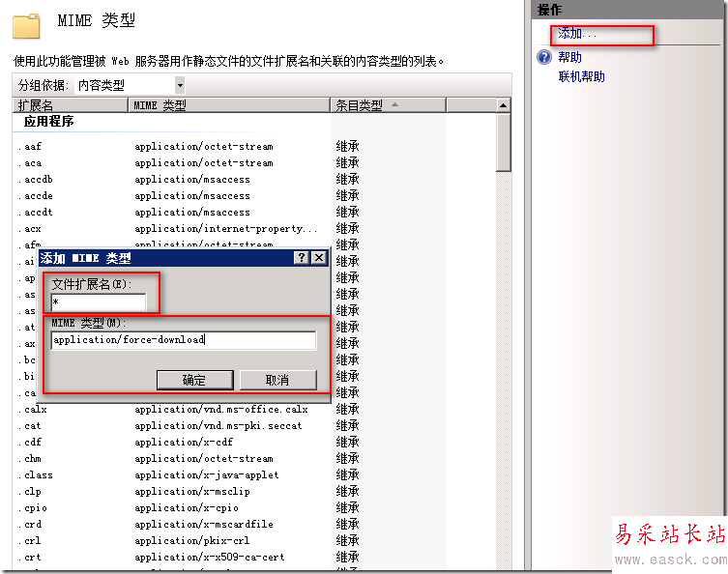The height and width of the screenshot is (574, 728).
Task: Click application/x-x509-ca-cert cell
Action: [210, 558]
